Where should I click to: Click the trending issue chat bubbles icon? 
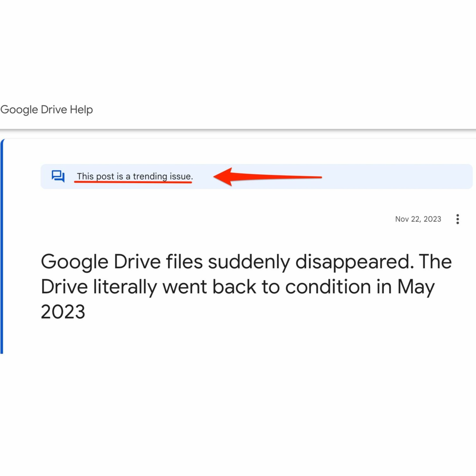[58, 176]
